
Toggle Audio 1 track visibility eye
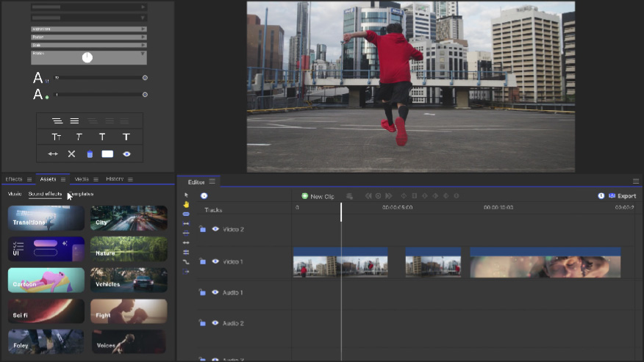pyautogui.click(x=215, y=292)
